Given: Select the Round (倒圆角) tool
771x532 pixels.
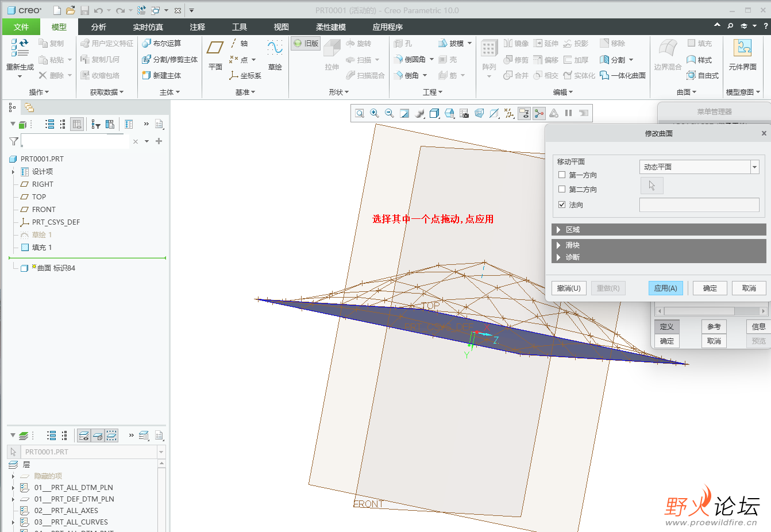Looking at the screenshot, I should click(x=410, y=59).
